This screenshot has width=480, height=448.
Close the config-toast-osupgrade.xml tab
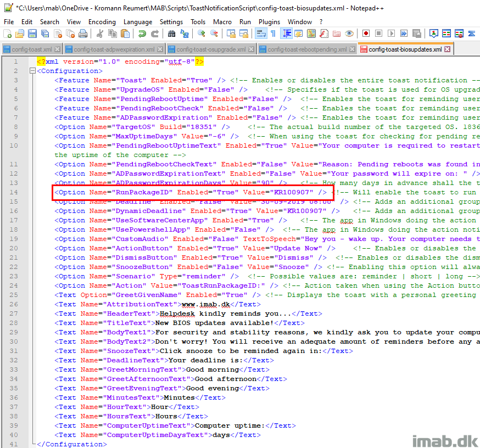[251, 49]
